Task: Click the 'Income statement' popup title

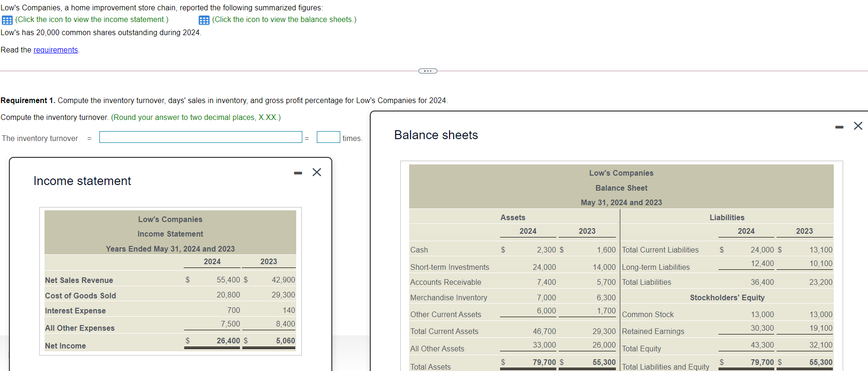Action: click(x=82, y=181)
